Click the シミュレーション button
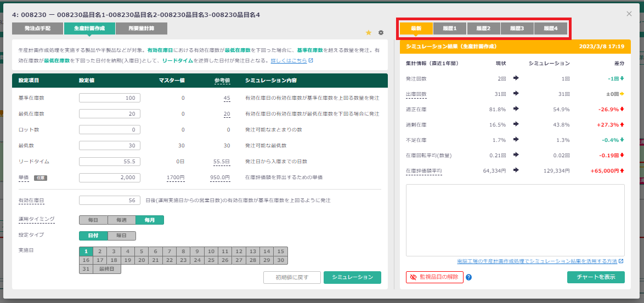The width and height of the screenshot is (644, 303). tap(352, 277)
